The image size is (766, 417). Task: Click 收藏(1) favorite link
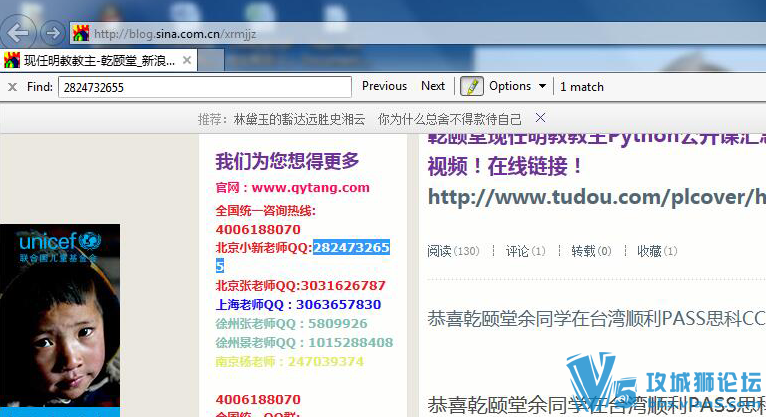(657, 251)
